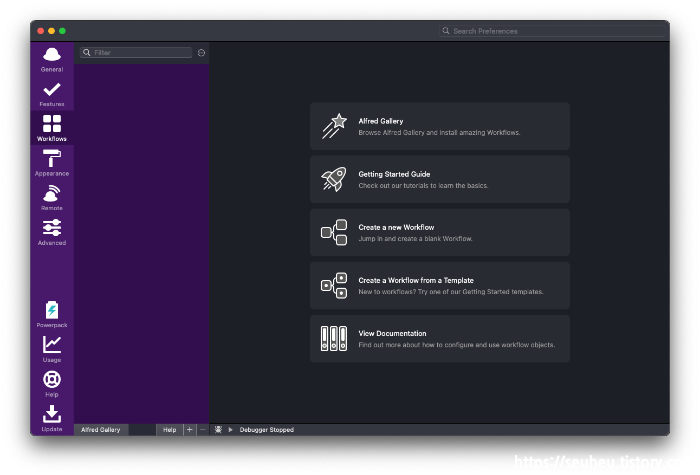Viewport: 700px width, 475px height.
Task: Open the Update section
Action: 52,418
